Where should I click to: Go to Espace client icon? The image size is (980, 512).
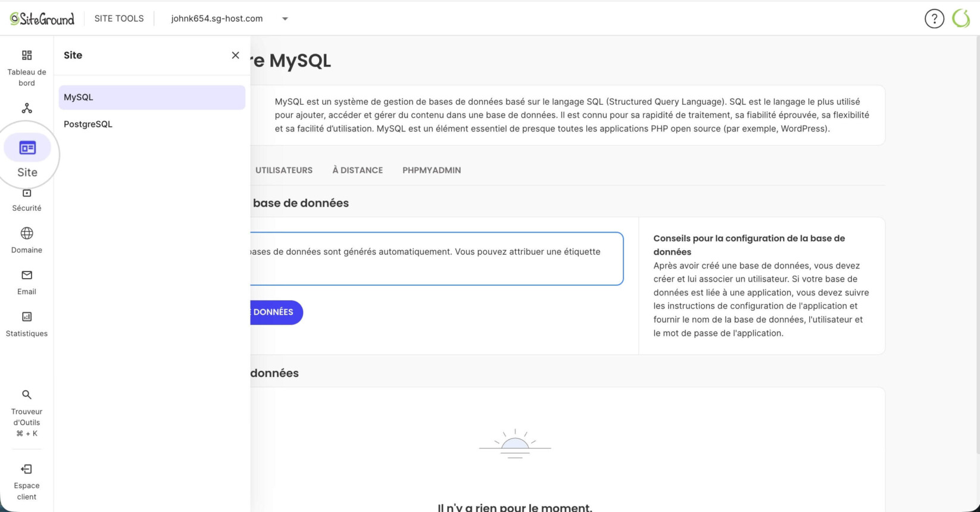(x=27, y=469)
